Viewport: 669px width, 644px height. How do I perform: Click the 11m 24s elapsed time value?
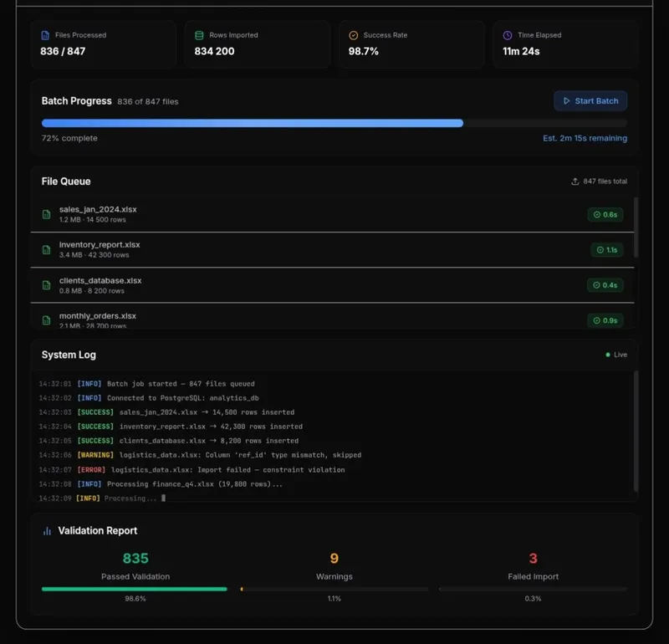[521, 51]
